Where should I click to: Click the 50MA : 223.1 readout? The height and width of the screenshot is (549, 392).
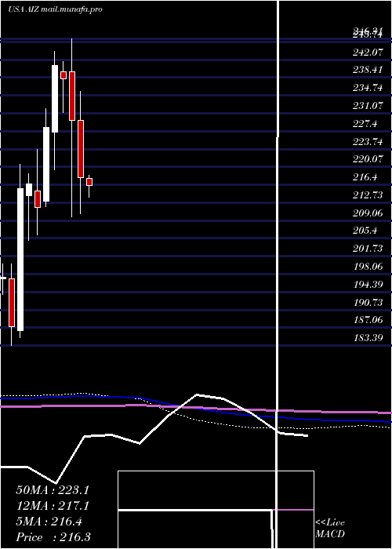[x=53, y=490]
